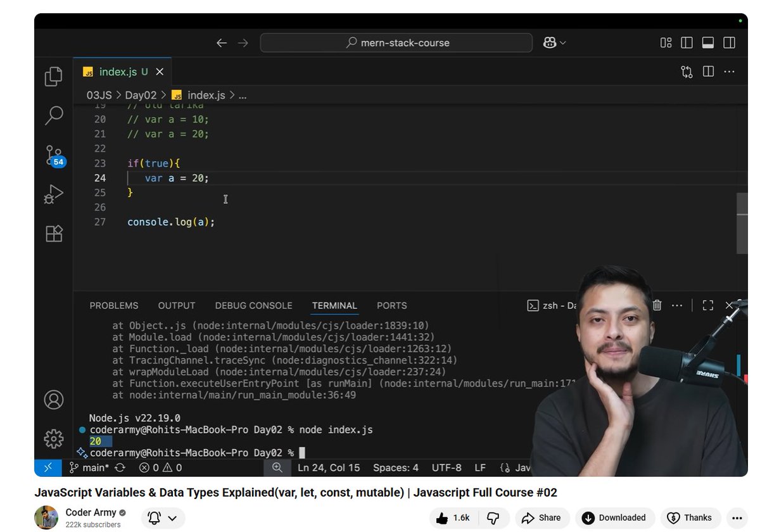Click the Copilot icon in the title bar

click(549, 42)
